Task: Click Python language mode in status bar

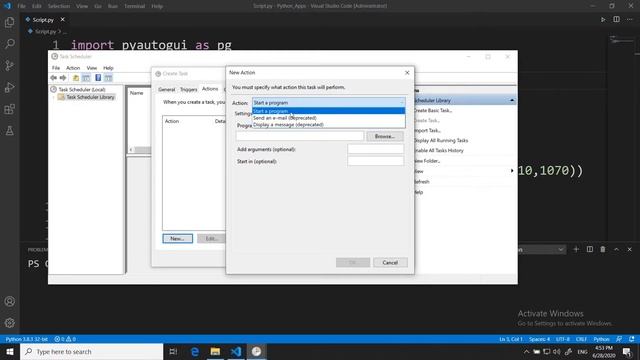Action: click(x=601, y=339)
